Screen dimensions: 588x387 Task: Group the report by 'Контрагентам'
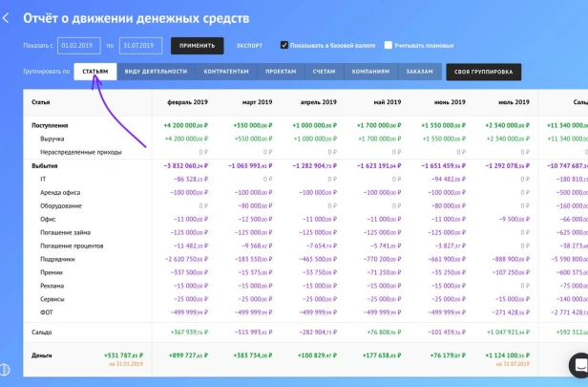coord(226,72)
